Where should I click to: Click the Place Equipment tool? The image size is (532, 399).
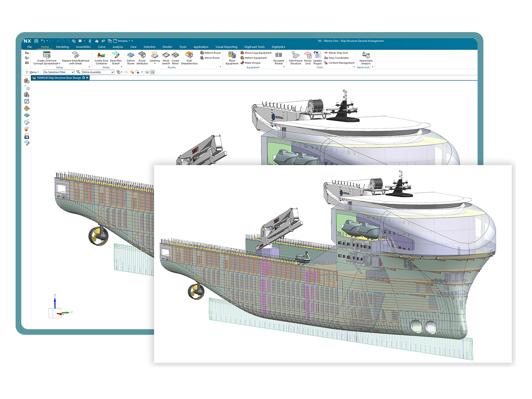coord(232,58)
